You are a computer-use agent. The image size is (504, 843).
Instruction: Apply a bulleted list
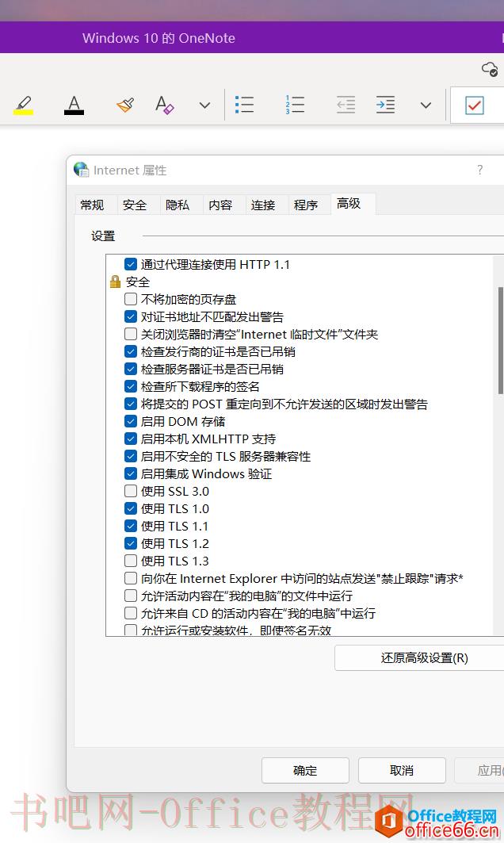[x=245, y=105]
